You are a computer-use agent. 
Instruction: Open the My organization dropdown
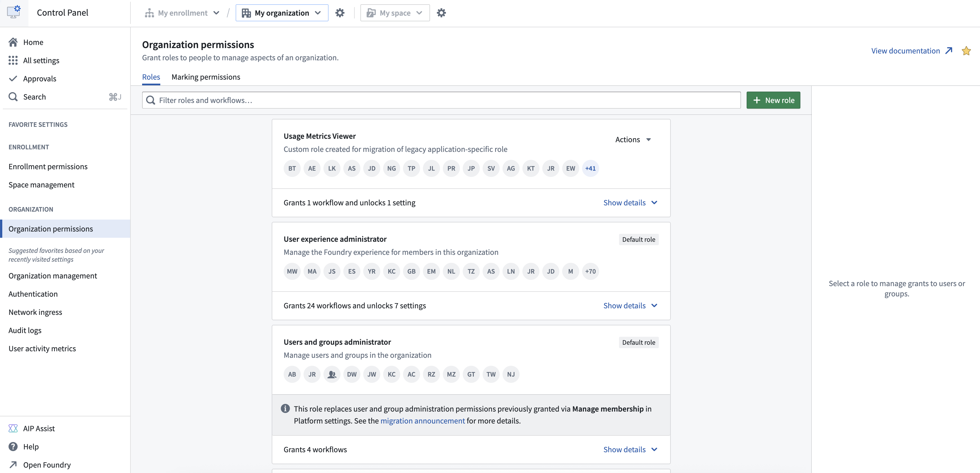coord(282,13)
